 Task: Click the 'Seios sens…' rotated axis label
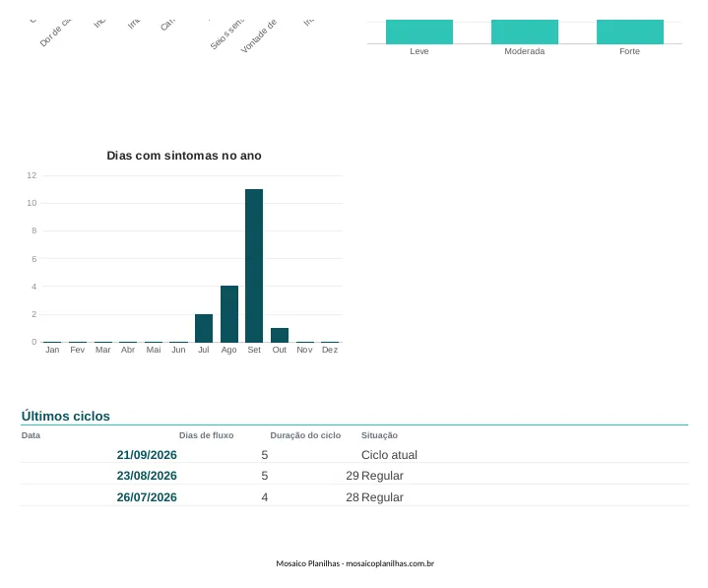[226, 34]
